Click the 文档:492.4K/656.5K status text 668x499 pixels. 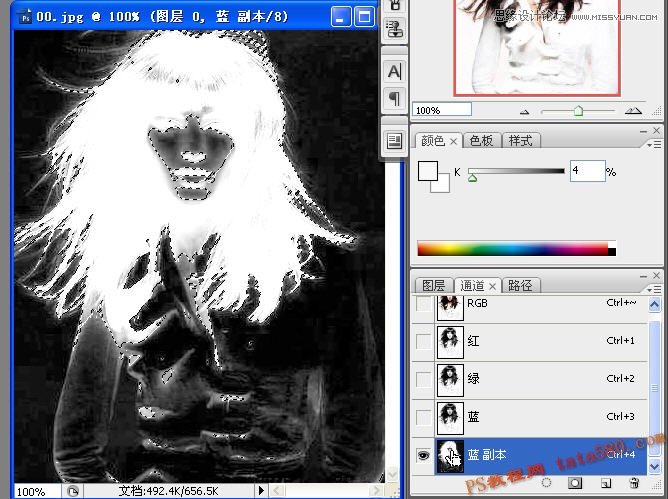(x=169, y=491)
